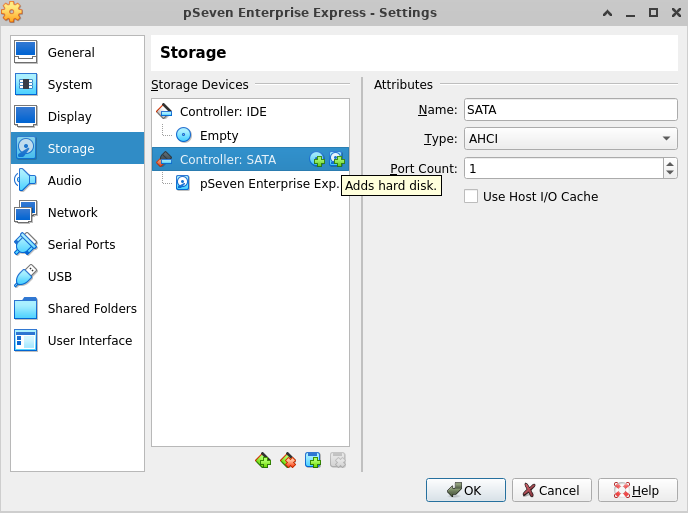
Task: Select the pSeven Enterprise Express disk entry
Action: click(x=268, y=183)
